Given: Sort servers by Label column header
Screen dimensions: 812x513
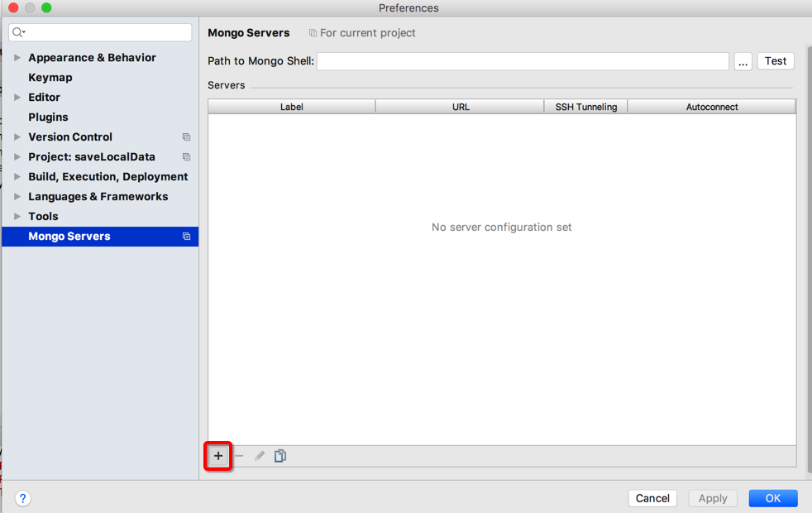Looking at the screenshot, I should tap(292, 107).
